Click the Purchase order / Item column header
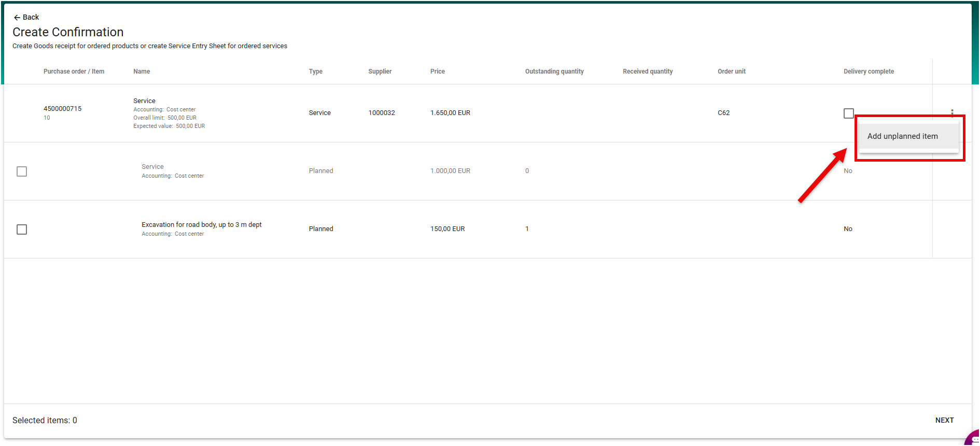Image resolution: width=980 pixels, height=446 pixels. point(74,71)
